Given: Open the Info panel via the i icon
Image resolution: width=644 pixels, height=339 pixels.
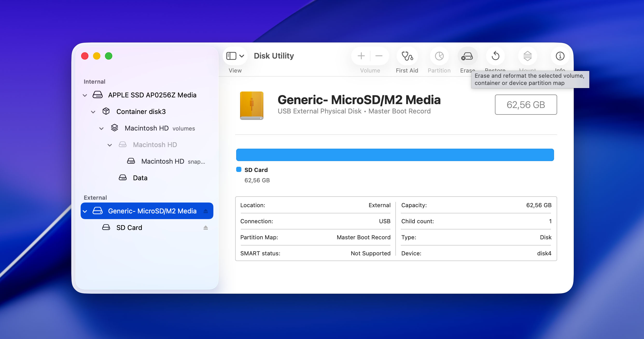Looking at the screenshot, I should 560,56.
